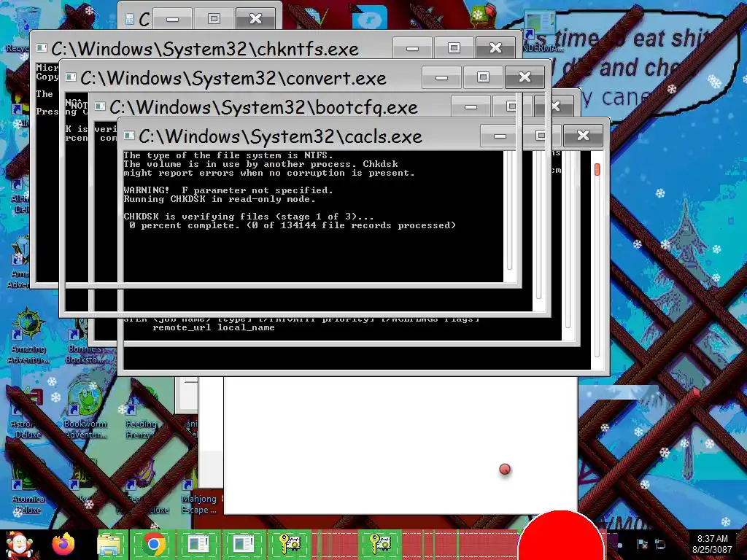Close the chkntfs.exe console window
The image size is (747, 560).
(x=495, y=47)
